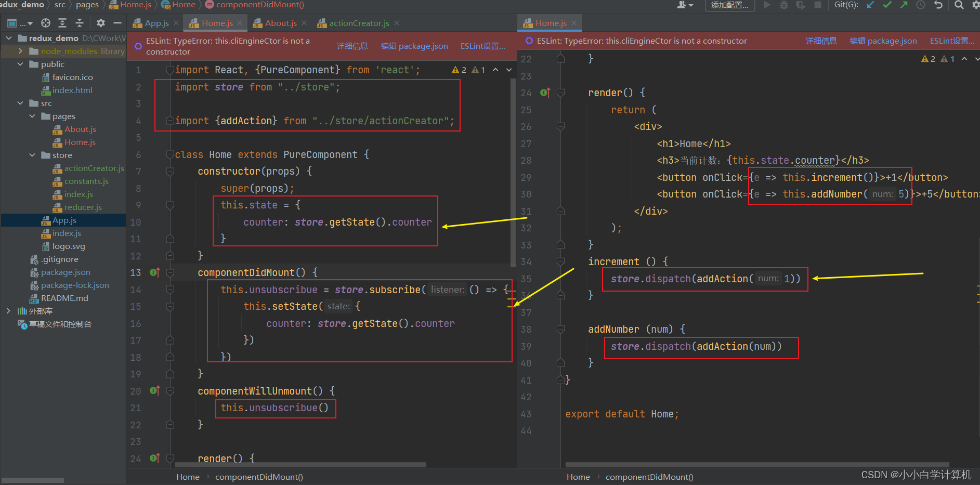Close the actionCreator.js tab

pyautogui.click(x=397, y=23)
